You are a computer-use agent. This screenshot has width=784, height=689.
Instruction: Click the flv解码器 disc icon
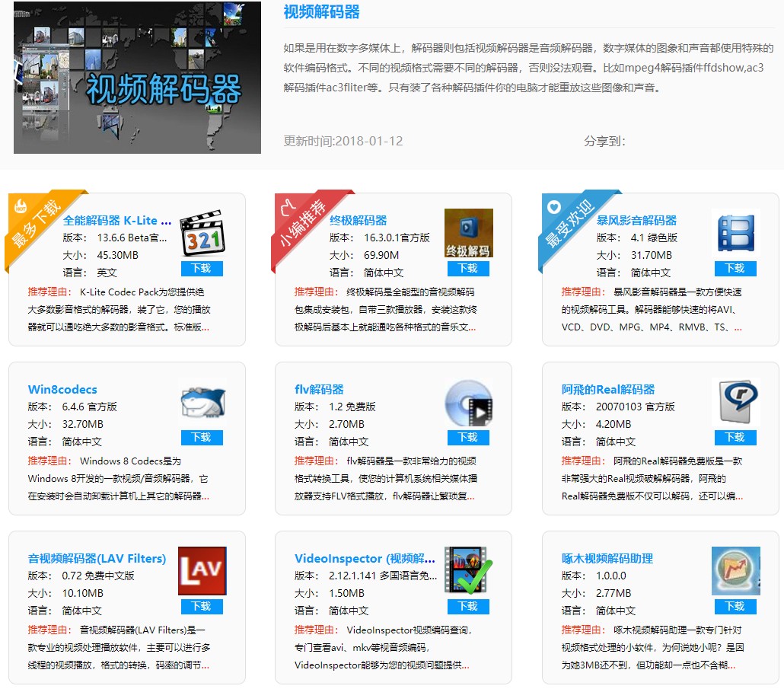tap(469, 402)
